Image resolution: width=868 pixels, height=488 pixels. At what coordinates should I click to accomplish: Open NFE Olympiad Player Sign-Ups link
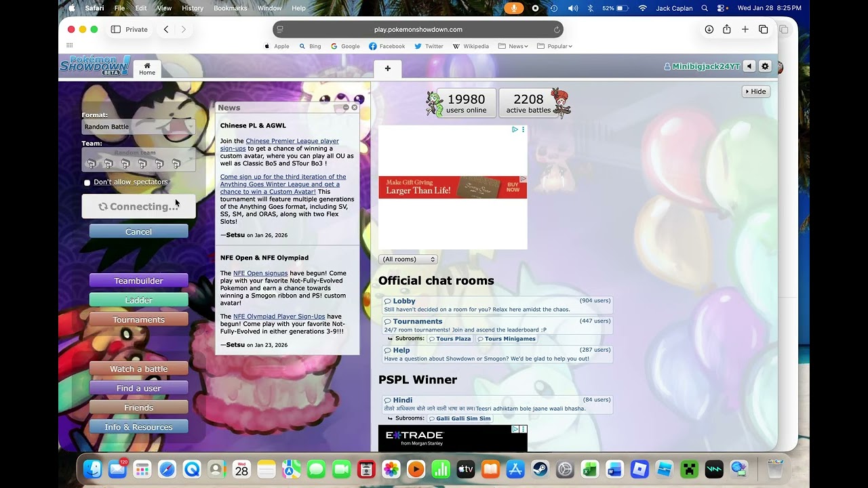(x=279, y=317)
